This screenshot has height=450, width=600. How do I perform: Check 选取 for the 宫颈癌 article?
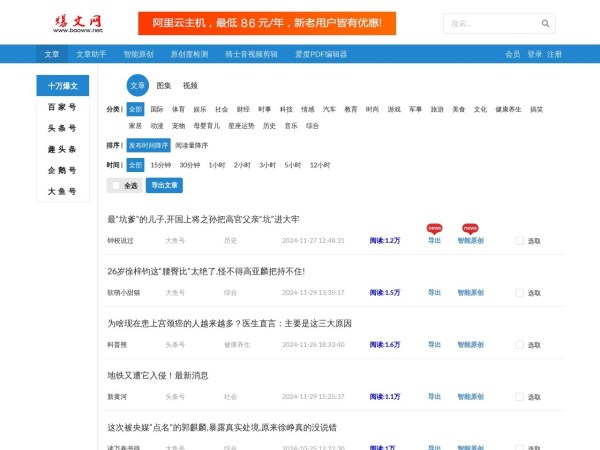(519, 344)
